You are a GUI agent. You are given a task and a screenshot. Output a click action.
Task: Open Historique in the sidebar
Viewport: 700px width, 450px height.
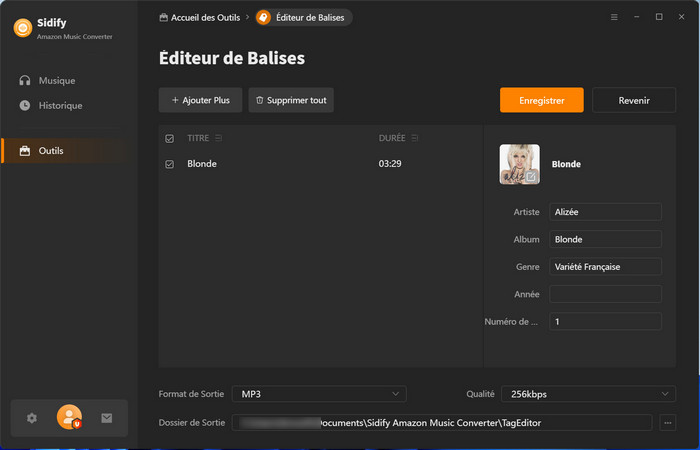pos(60,105)
